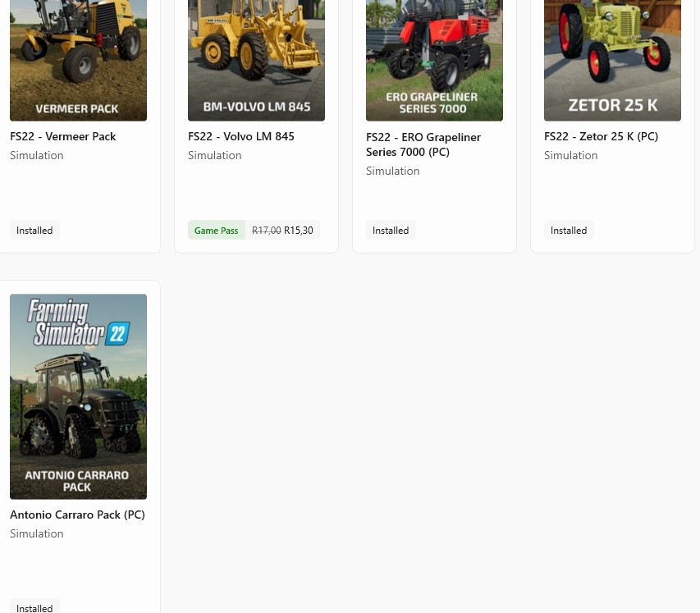Click Simulation genre under Zetor 25 K
Viewport: 700px width, 613px height.
571,155
